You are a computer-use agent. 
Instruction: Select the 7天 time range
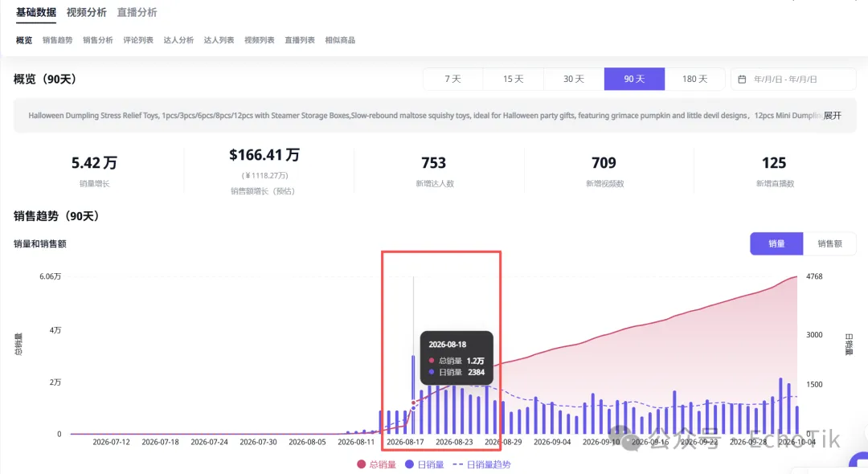point(452,79)
